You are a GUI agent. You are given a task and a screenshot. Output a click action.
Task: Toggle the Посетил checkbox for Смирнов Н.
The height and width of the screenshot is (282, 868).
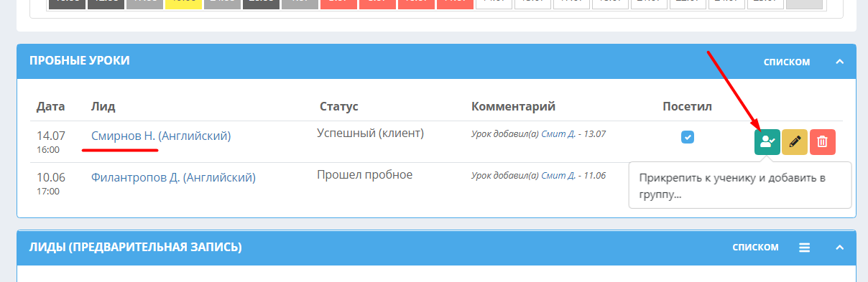pyautogui.click(x=688, y=137)
